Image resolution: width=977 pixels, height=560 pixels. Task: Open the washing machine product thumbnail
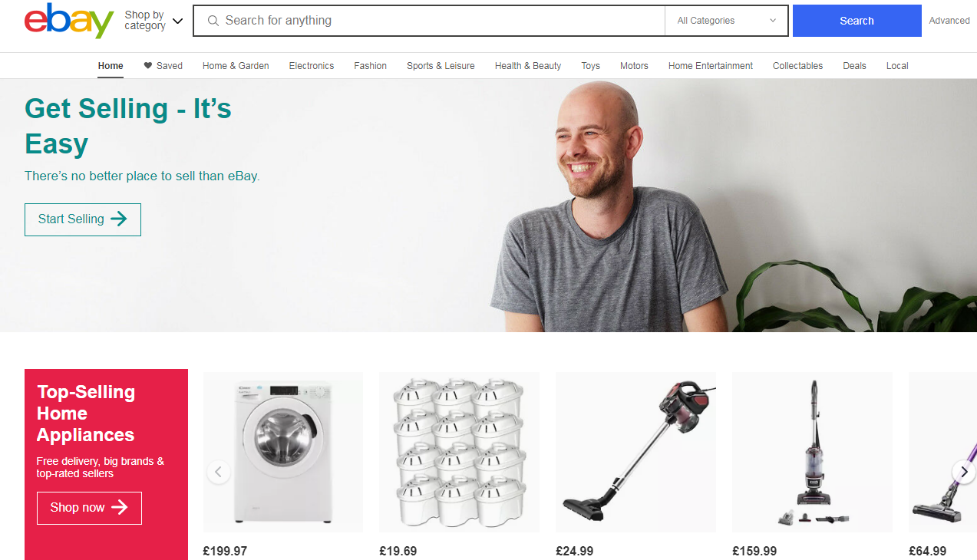[283, 453]
